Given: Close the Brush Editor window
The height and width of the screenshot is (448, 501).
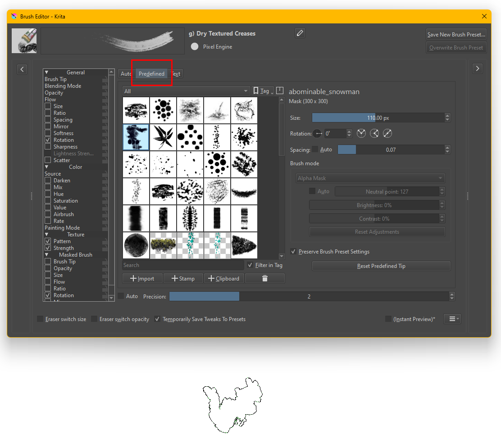Looking at the screenshot, I should [484, 16].
